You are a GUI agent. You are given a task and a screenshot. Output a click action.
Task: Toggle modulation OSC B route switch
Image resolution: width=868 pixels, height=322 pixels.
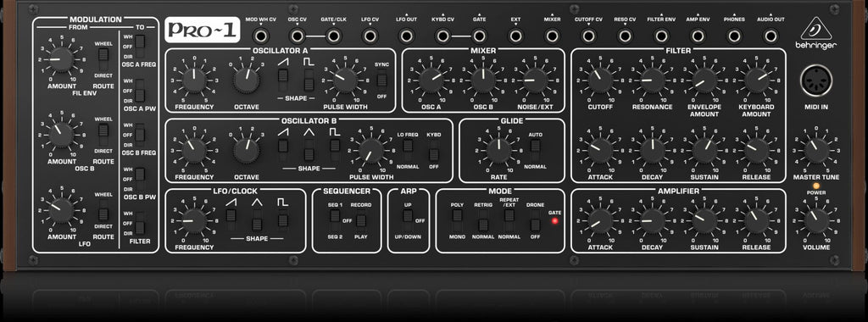[x=103, y=135]
